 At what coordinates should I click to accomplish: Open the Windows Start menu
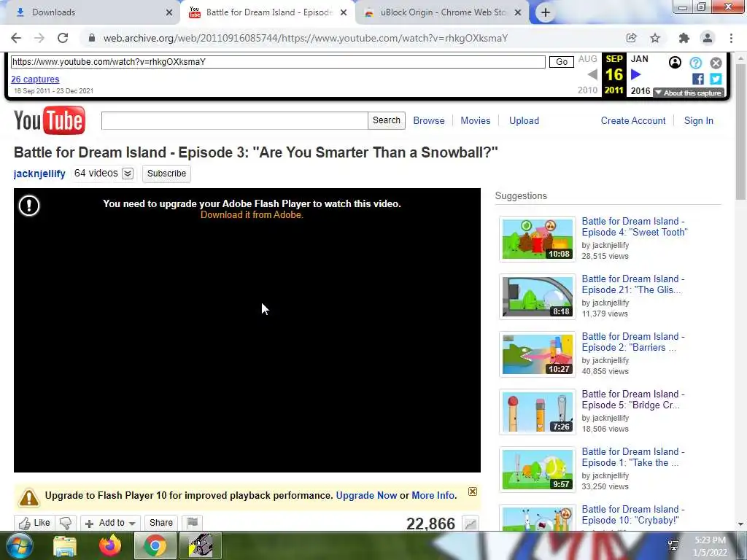(19, 545)
